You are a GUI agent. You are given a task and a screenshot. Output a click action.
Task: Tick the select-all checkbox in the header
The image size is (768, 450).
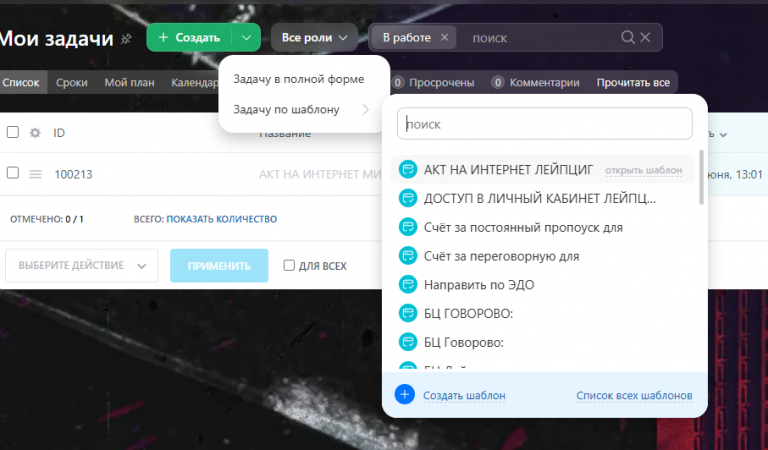tap(13, 132)
